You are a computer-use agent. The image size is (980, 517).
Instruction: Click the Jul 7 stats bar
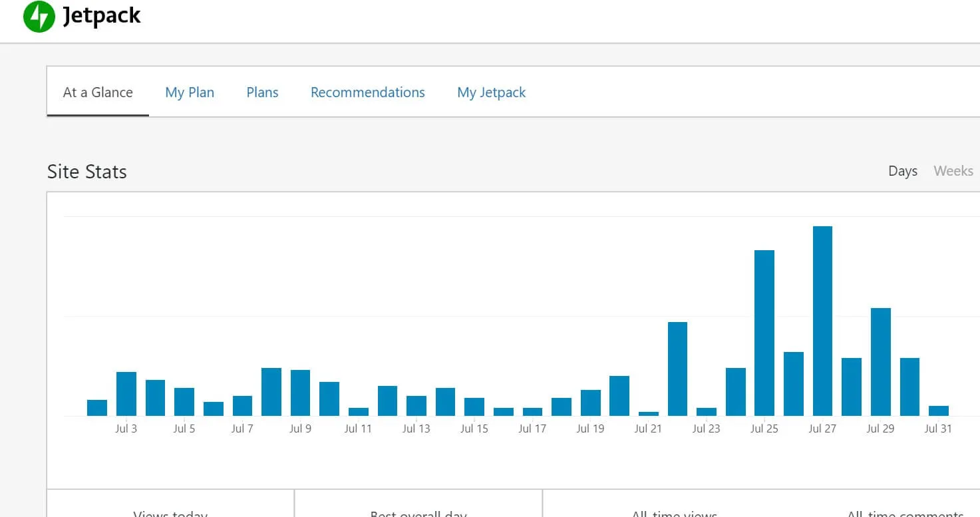242,406
